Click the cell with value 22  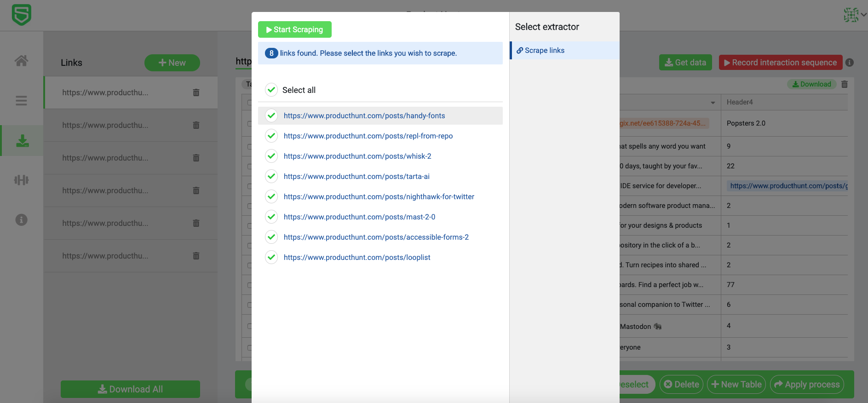coord(784,166)
